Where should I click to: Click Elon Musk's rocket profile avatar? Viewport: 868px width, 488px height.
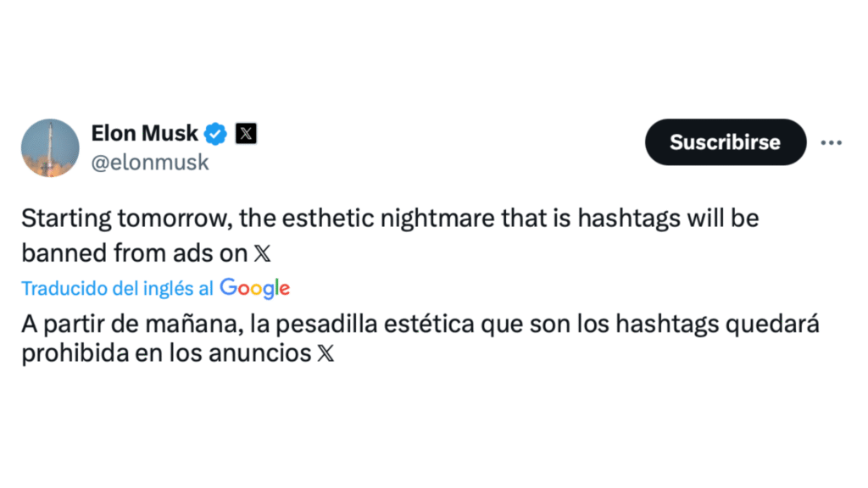click(50, 147)
